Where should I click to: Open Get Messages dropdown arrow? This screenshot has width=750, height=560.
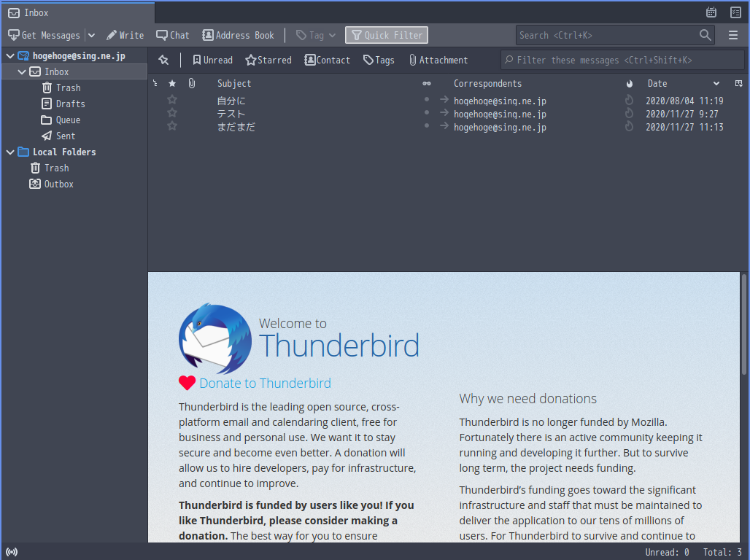(x=91, y=36)
